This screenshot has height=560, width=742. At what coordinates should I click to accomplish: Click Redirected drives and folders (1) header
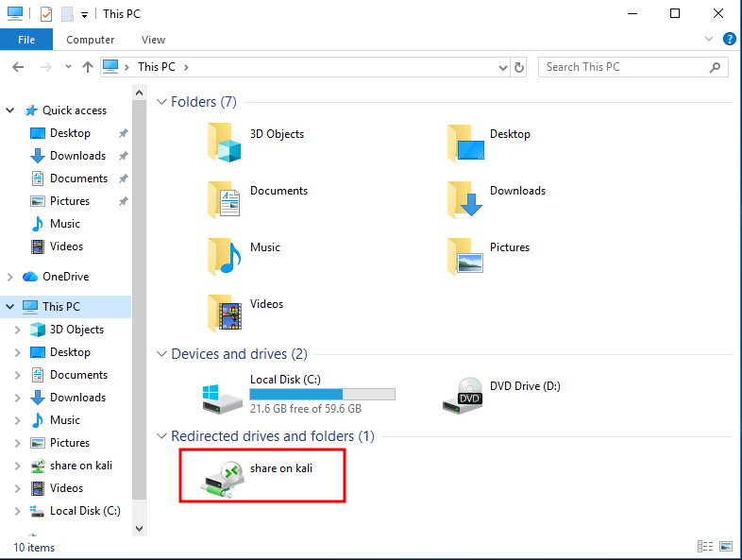pyautogui.click(x=273, y=436)
